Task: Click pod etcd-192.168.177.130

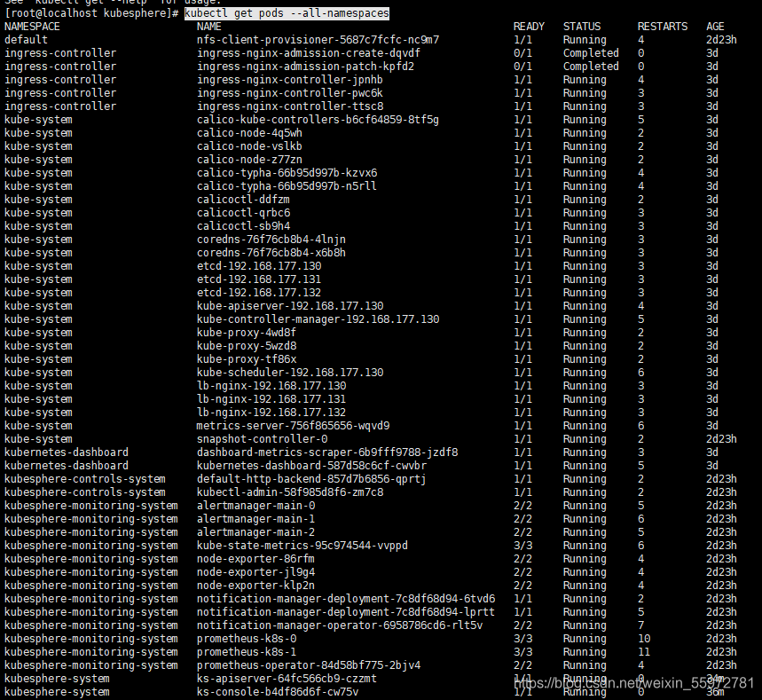Action: point(259,266)
